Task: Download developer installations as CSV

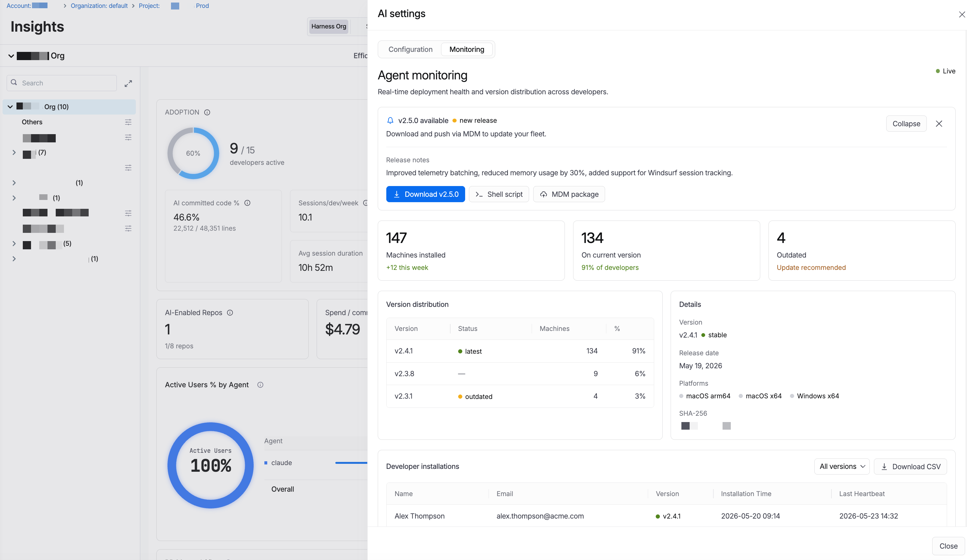Action: click(x=910, y=466)
